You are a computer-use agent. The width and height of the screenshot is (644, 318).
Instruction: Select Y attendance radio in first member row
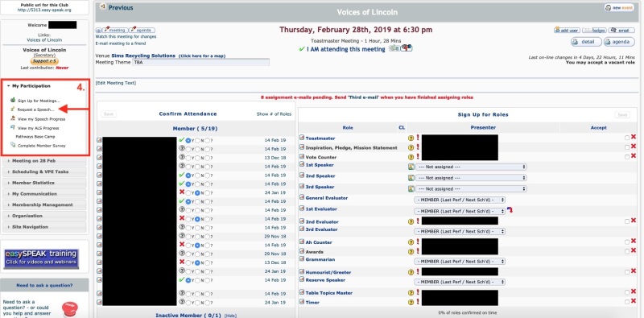pos(188,141)
